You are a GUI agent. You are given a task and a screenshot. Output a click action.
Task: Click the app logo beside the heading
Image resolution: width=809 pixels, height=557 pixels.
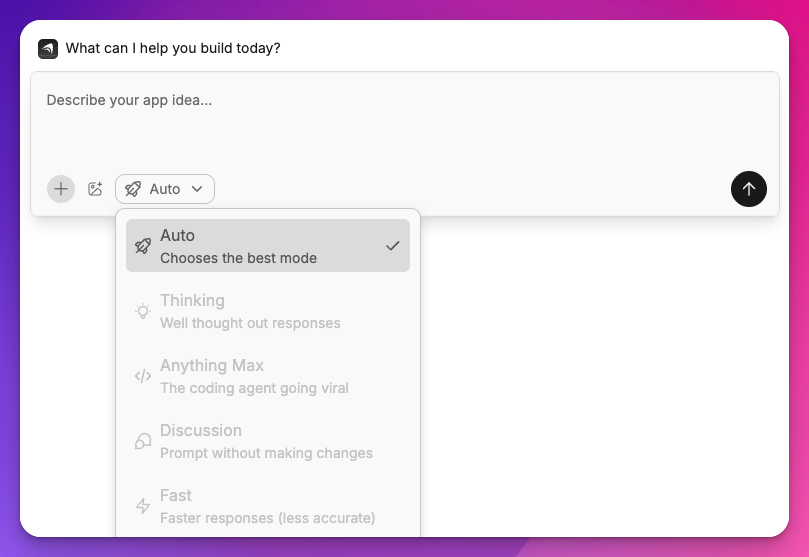point(48,48)
